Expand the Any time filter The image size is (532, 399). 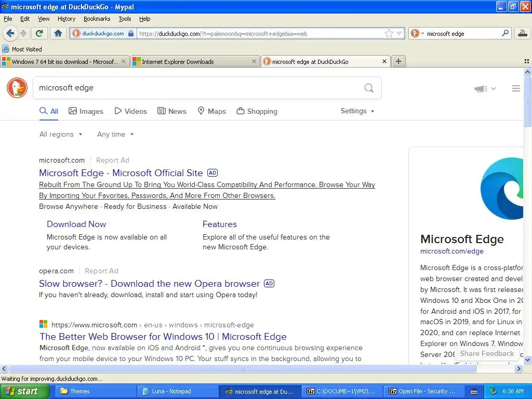click(x=115, y=135)
